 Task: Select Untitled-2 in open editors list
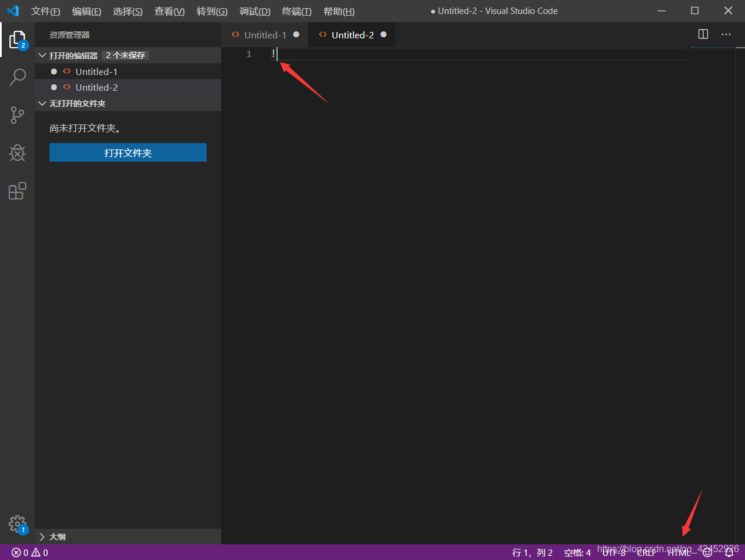[128, 87]
